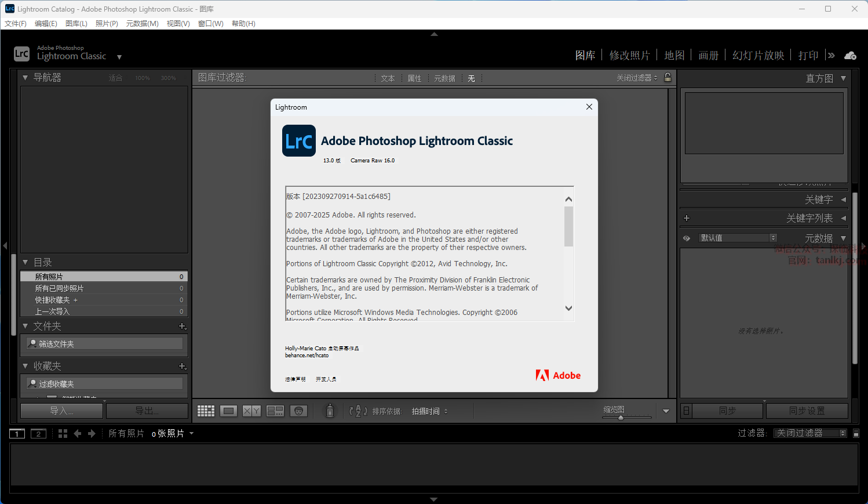Click the cloud sync status icon
Screen dimensions: 868x504
point(850,56)
